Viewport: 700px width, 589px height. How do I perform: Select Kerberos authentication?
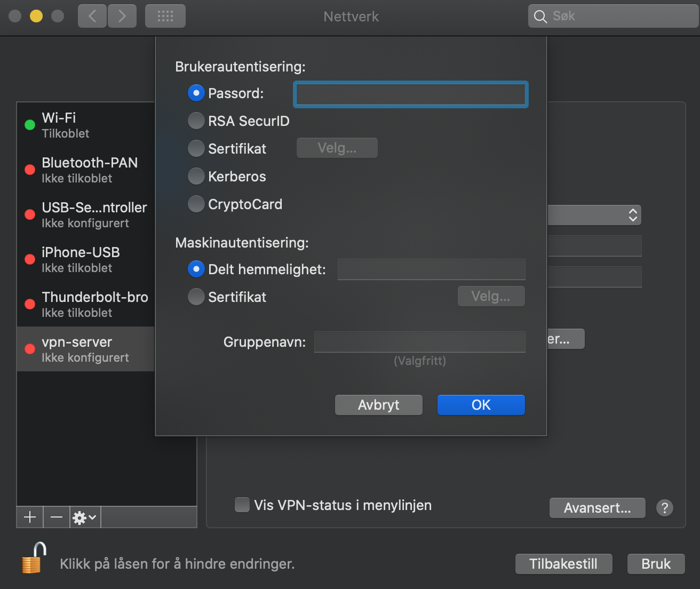point(196,176)
